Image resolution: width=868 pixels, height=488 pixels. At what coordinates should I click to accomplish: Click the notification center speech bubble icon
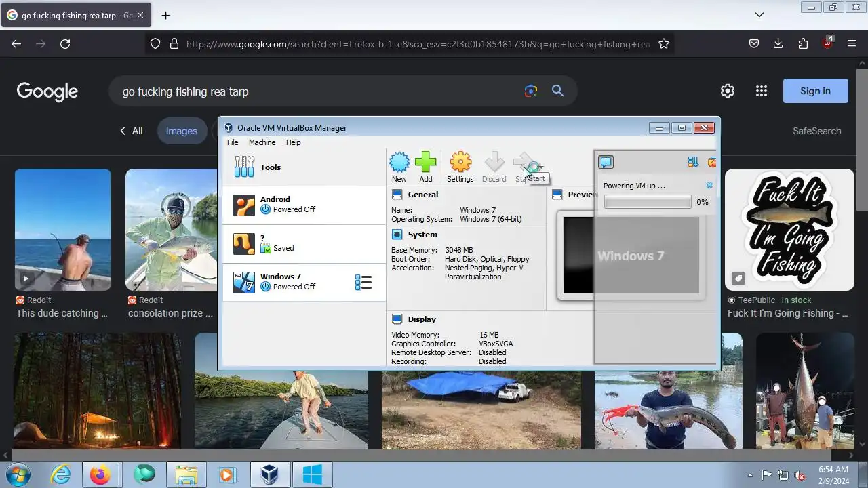606,162
